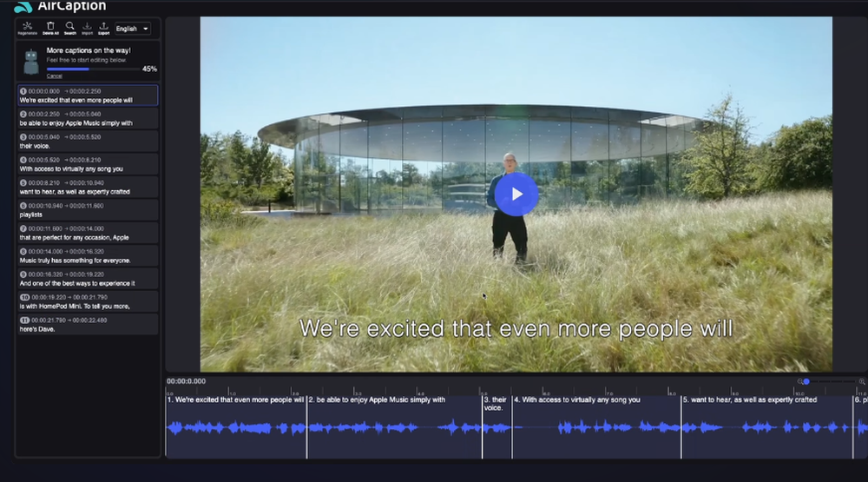Click the Import icon
This screenshot has height=482, width=868.
(x=87, y=29)
